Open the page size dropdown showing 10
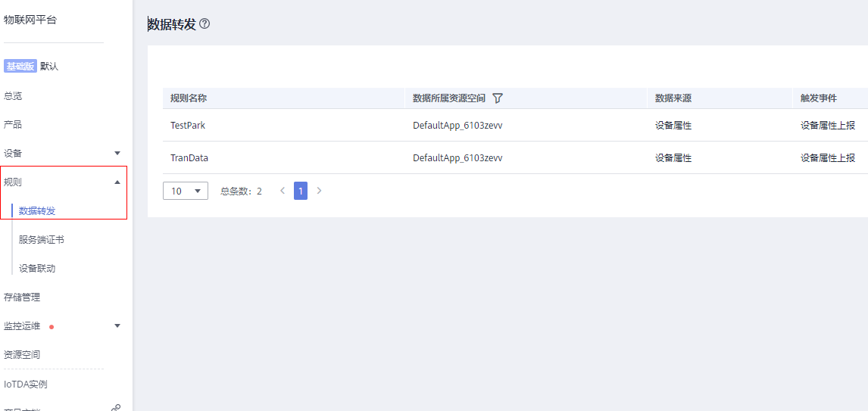Image resolution: width=868 pixels, height=411 pixels. pos(186,191)
